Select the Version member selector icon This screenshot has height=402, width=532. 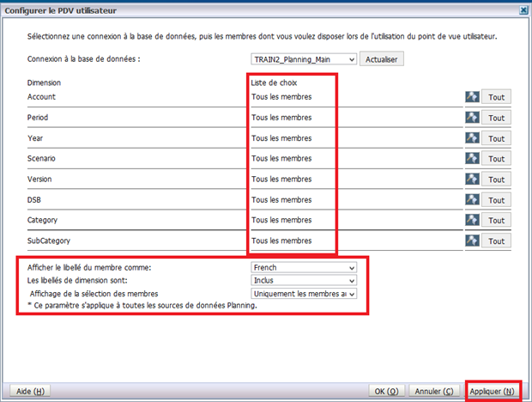click(471, 180)
